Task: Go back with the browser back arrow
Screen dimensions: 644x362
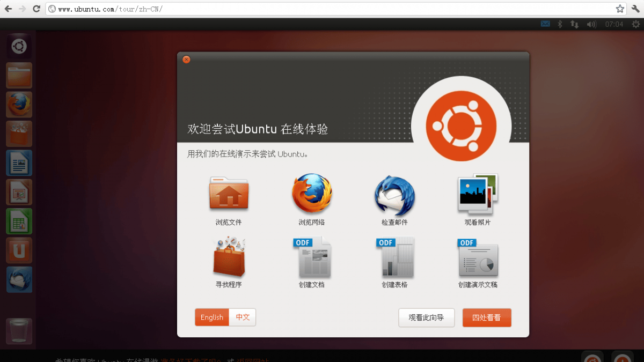Action: [x=8, y=9]
